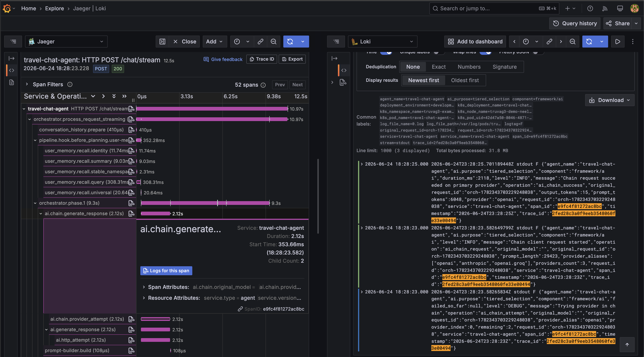The height and width of the screenshot is (357, 644).
Task: Zoom out time range in Loki pane
Action: [572, 42]
